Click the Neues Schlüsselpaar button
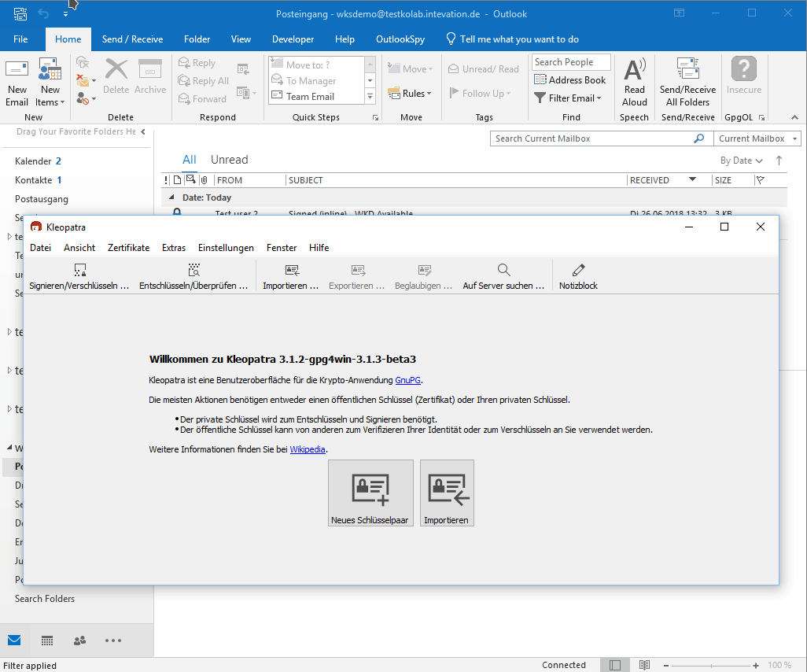 click(x=370, y=493)
